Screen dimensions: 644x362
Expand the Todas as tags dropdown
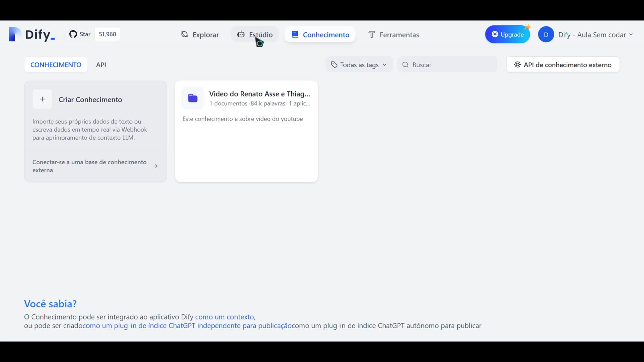pyautogui.click(x=359, y=65)
